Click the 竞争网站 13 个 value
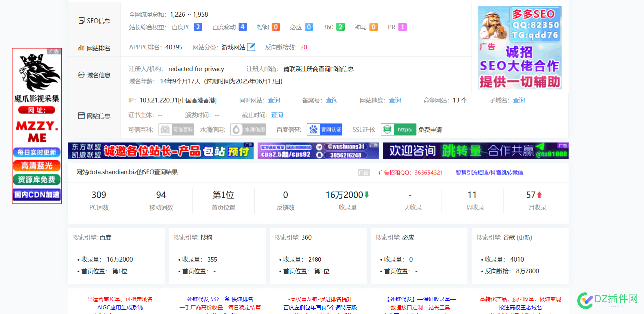This screenshot has width=644, height=314. [x=460, y=100]
